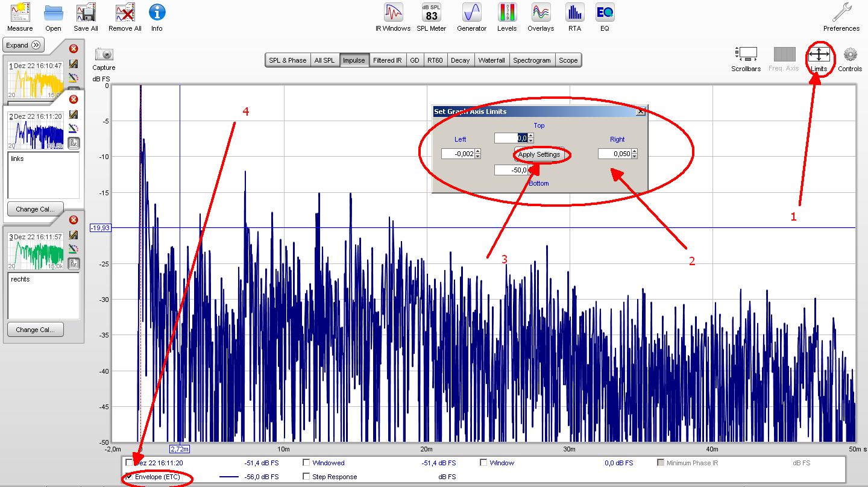Click the Top limit spinner arrows
The width and height of the screenshot is (868, 487).
[530, 138]
